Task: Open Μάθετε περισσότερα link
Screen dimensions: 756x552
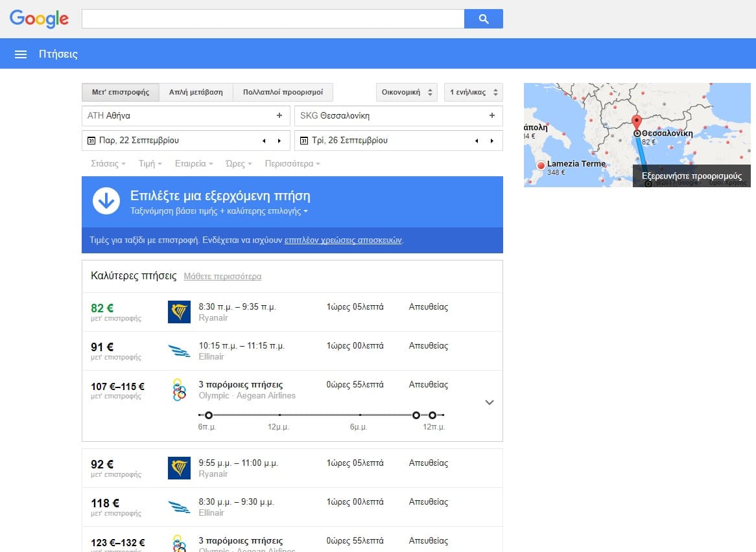Action: 222,277
